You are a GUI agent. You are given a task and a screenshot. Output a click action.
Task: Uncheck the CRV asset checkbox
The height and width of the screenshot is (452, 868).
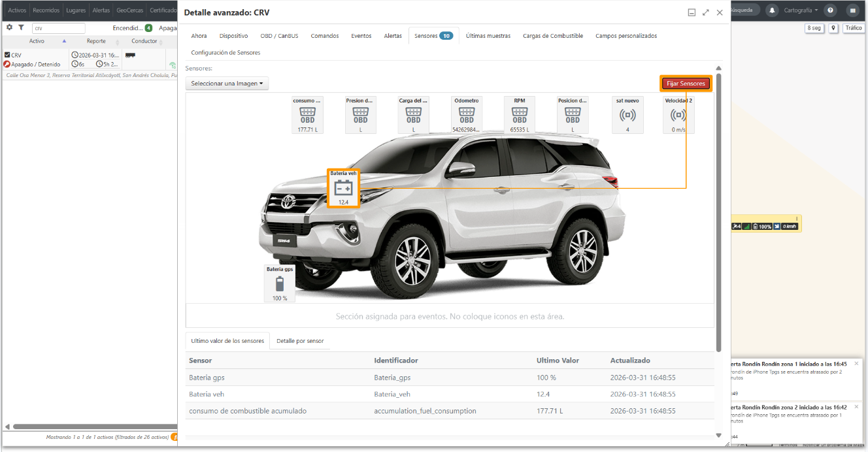pos(7,56)
